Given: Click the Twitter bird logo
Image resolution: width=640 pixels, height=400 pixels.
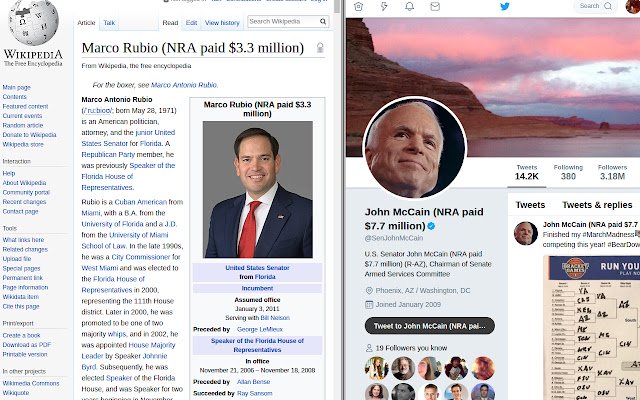Looking at the screenshot, I should 505,6.
